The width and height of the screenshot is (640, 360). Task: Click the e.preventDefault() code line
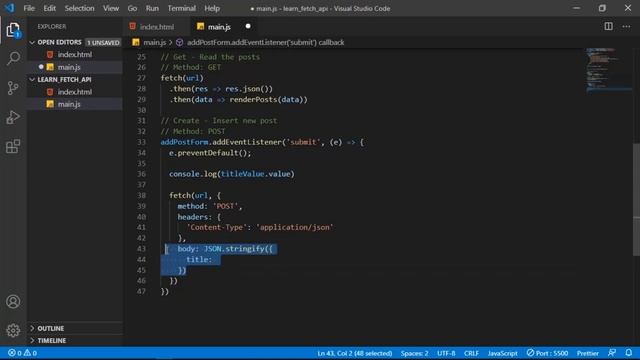point(210,153)
